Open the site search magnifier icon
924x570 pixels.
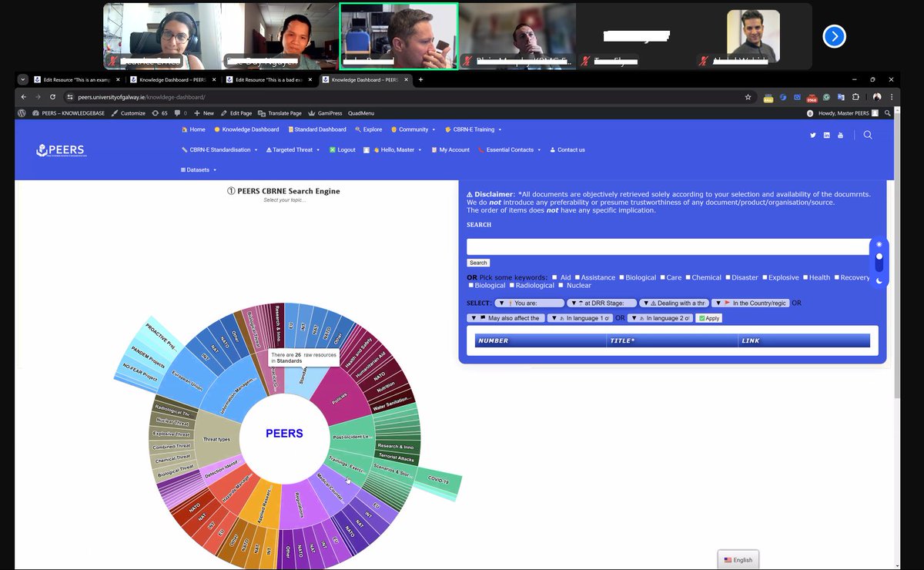click(868, 135)
